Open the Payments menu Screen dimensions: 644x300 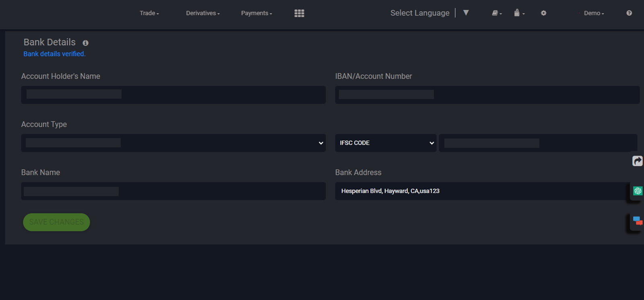pyautogui.click(x=256, y=13)
